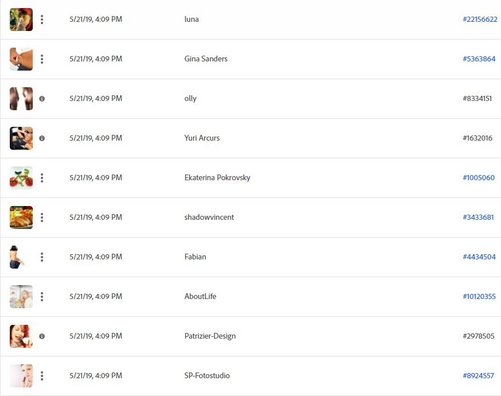Select the luna image thumbnail
Viewport: 501px width, 396px height.
click(x=21, y=20)
